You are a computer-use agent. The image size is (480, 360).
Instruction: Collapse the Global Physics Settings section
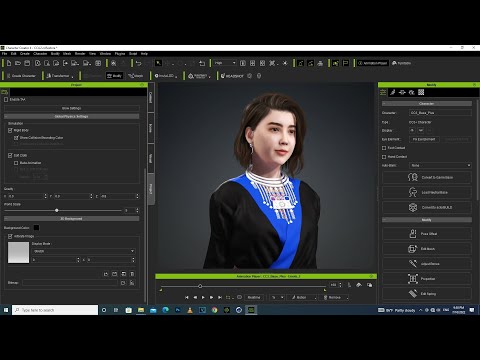click(71, 116)
